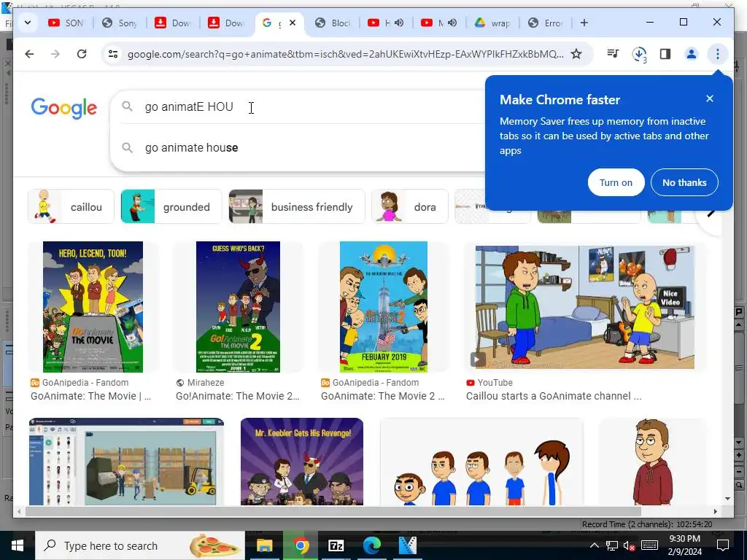
Task: Open File Explorer from taskbar
Action: point(264,545)
